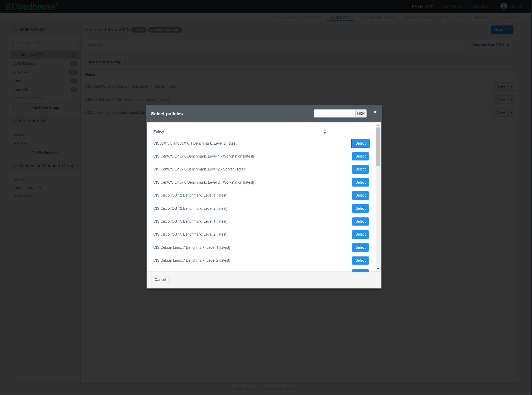
Task: Collapse the Node Groups section
Action: click(15, 29)
